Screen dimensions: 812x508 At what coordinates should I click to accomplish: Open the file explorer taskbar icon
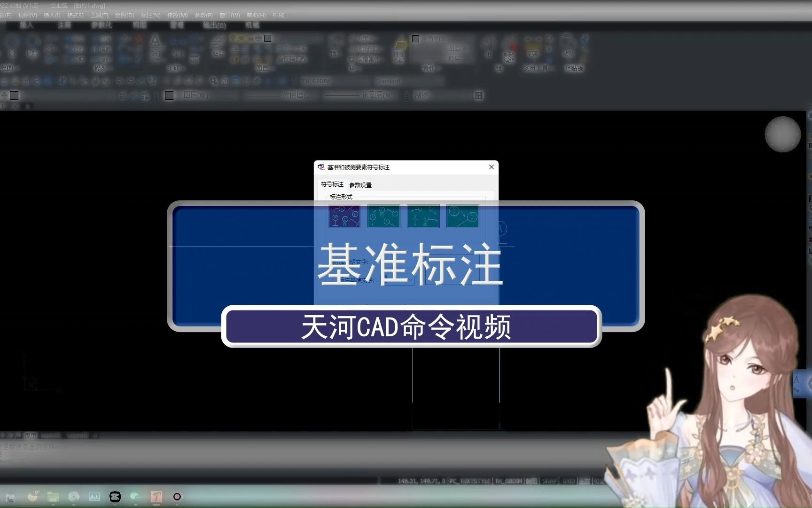(53, 497)
